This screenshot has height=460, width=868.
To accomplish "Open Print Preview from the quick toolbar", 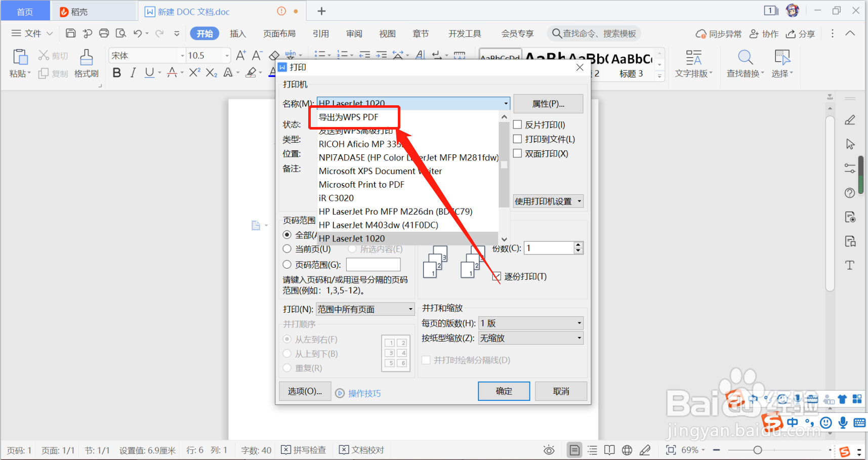I will point(120,33).
